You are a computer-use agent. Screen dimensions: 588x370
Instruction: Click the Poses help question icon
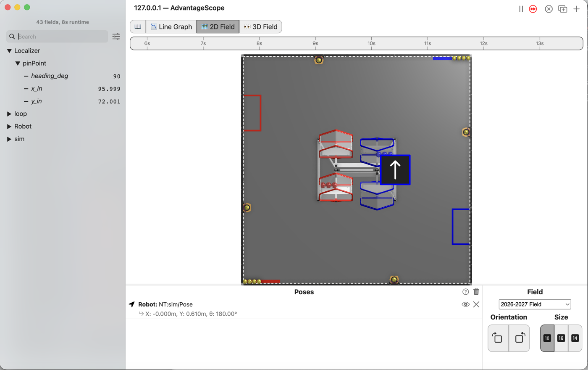pos(465,292)
